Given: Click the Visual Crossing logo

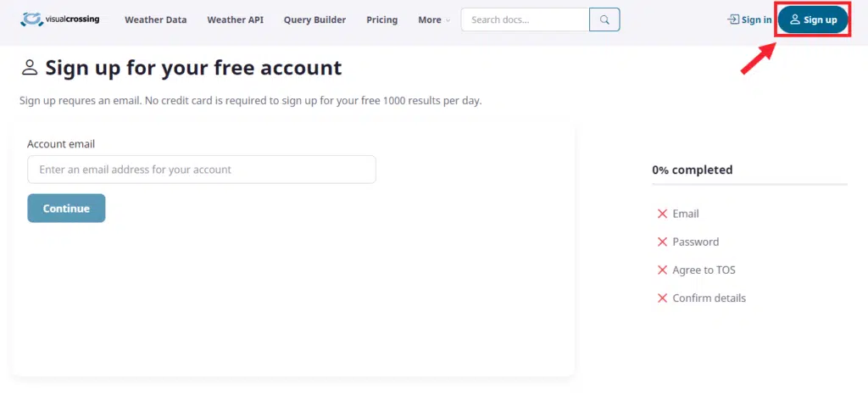Looking at the screenshot, I should point(59,19).
